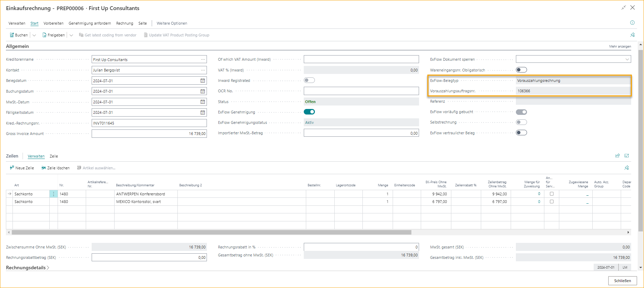Click Gross Invoice Amount field
This screenshot has height=288, width=644.
click(149, 134)
